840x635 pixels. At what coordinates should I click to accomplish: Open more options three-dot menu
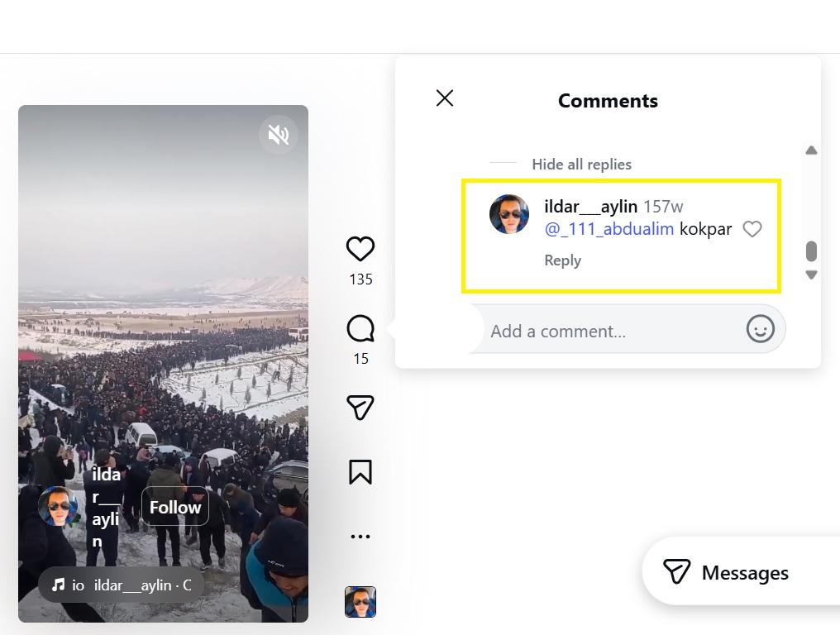coord(360,536)
